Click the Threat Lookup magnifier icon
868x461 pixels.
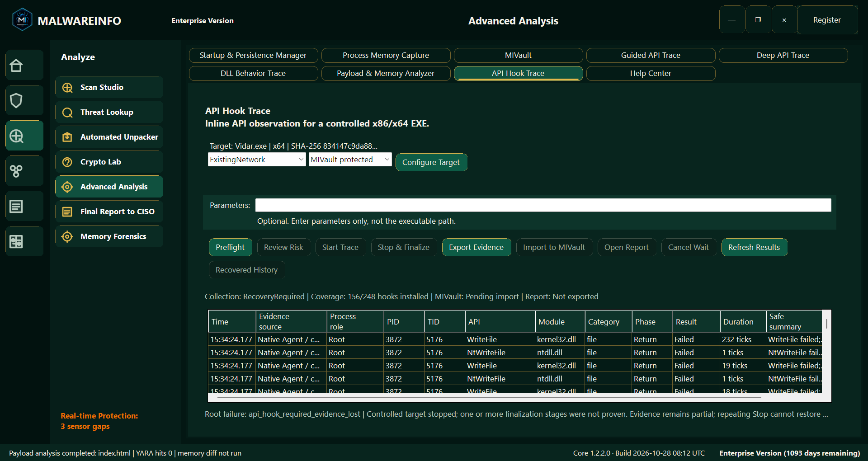[67, 113]
